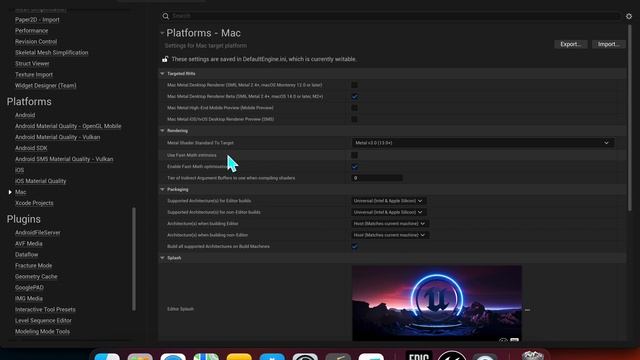Screen dimensions: 640x360
Task: Uncheck Build all supported Architectures on Build Machines
Action: point(354,247)
